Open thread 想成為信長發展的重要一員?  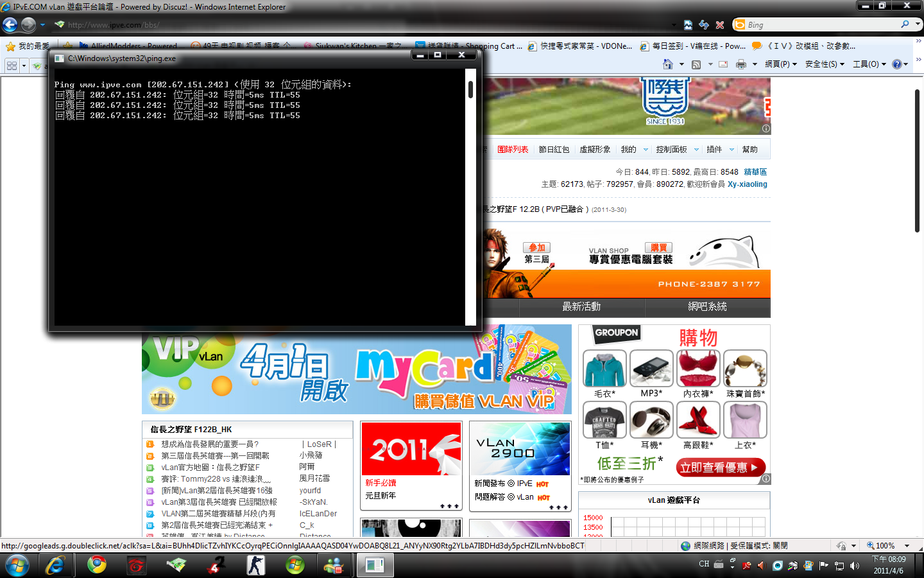[x=210, y=444]
